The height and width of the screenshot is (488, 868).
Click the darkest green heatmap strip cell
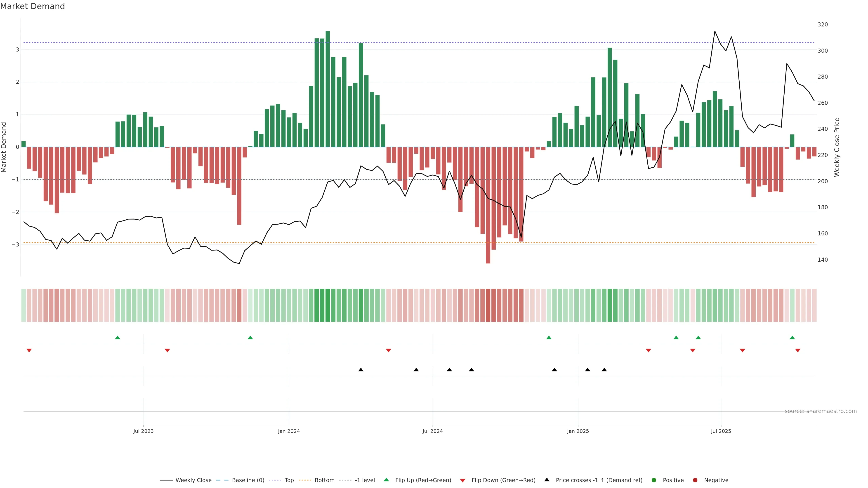coord(328,305)
